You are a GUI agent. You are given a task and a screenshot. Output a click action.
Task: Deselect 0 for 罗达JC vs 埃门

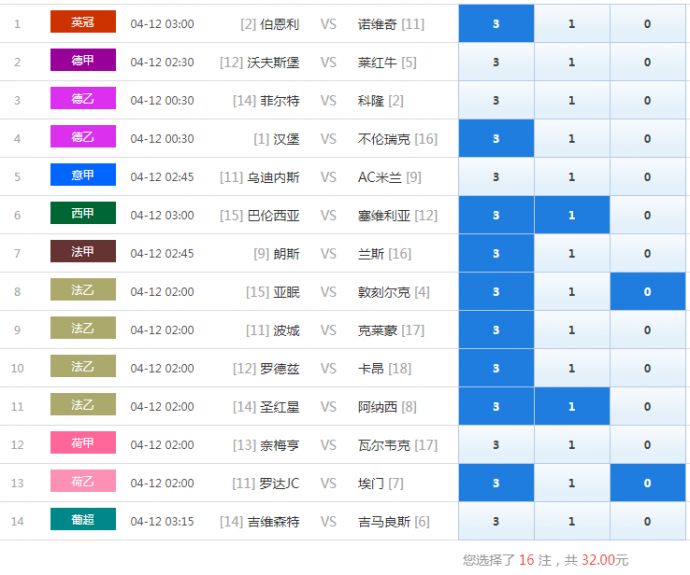pyautogui.click(x=648, y=483)
